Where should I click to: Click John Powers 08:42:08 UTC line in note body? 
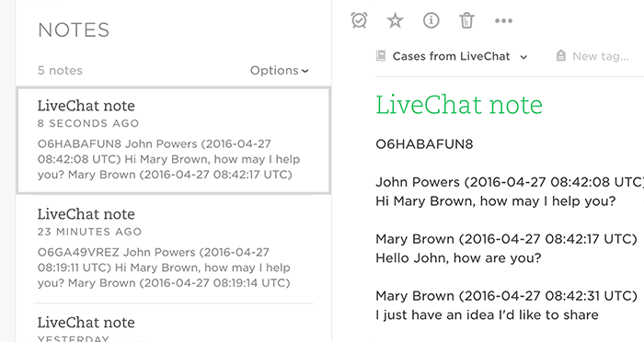pos(510,182)
